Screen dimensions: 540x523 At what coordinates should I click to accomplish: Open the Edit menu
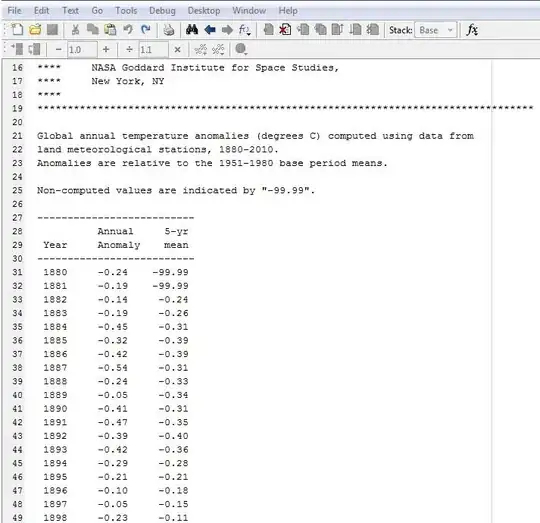coord(42,11)
